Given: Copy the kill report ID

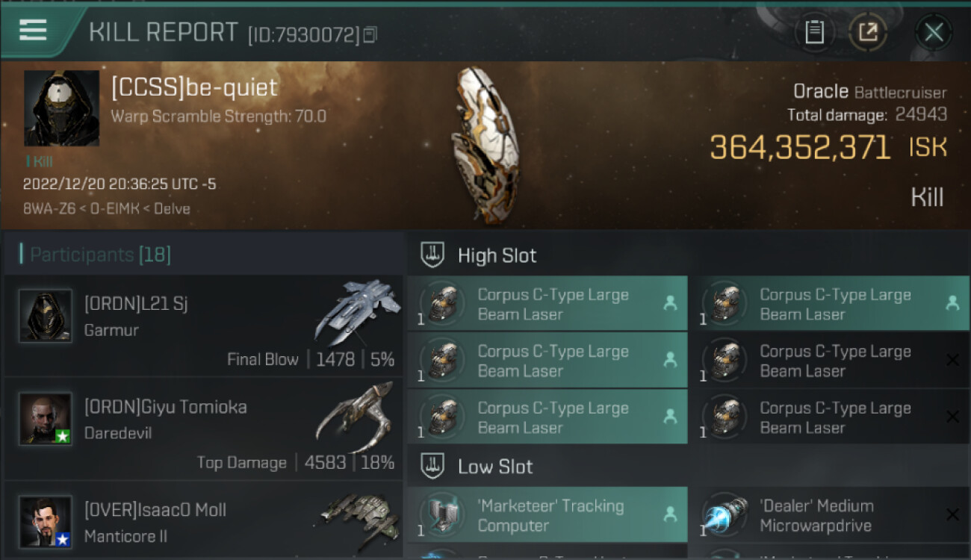Looking at the screenshot, I should [x=370, y=34].
